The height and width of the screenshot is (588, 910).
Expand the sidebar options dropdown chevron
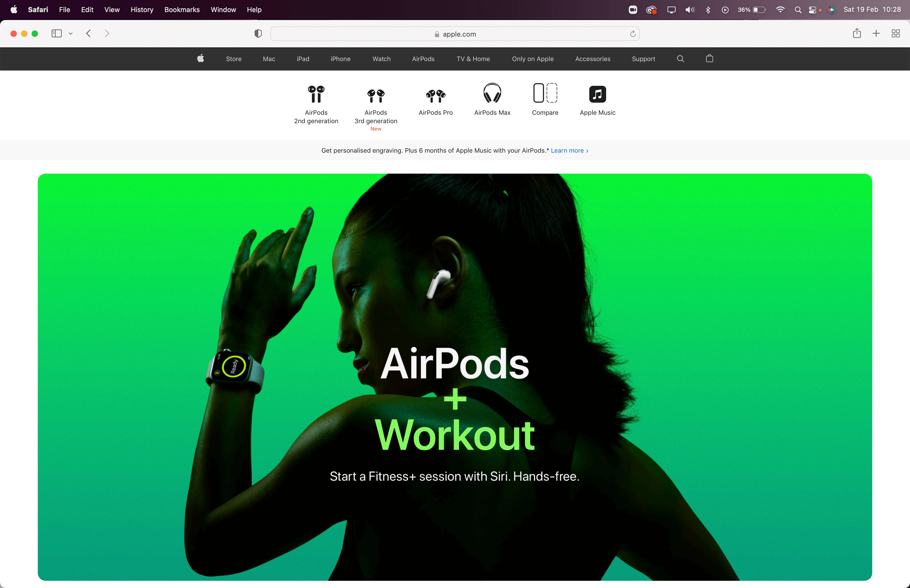[70, 34]
